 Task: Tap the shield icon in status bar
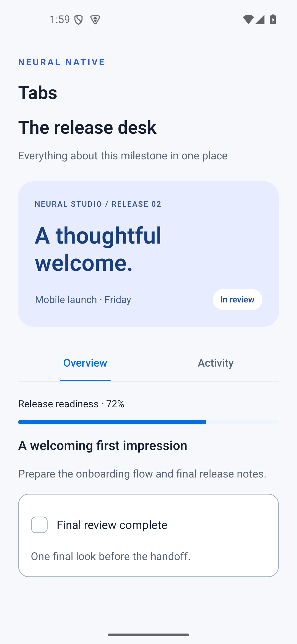coord(79,20)
